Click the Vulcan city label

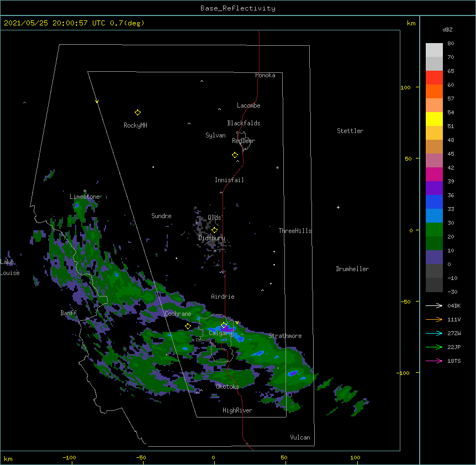pyautogui.click(x=300, y=437)
